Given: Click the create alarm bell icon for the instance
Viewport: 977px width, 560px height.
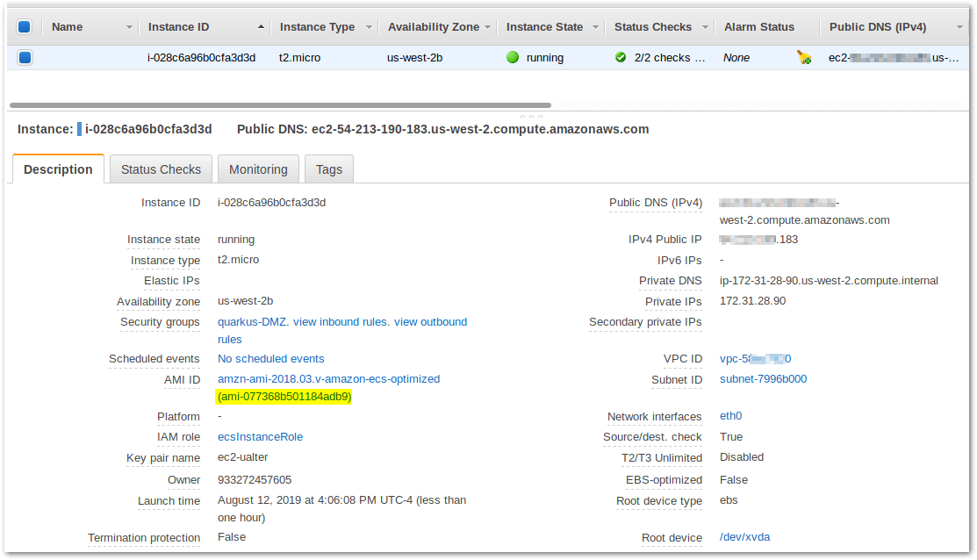Looking at the screenshot, I should click(804, 57).
